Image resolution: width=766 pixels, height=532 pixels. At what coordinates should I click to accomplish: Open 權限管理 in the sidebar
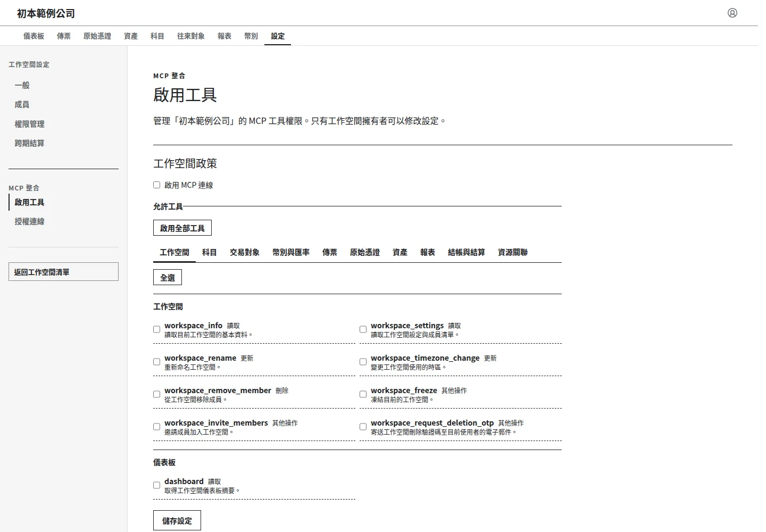63,124
